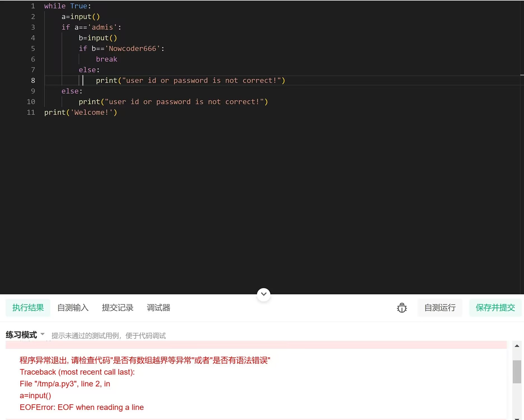
Task: Collapse the code editor with the chevron button
Action: click(263, 294)
